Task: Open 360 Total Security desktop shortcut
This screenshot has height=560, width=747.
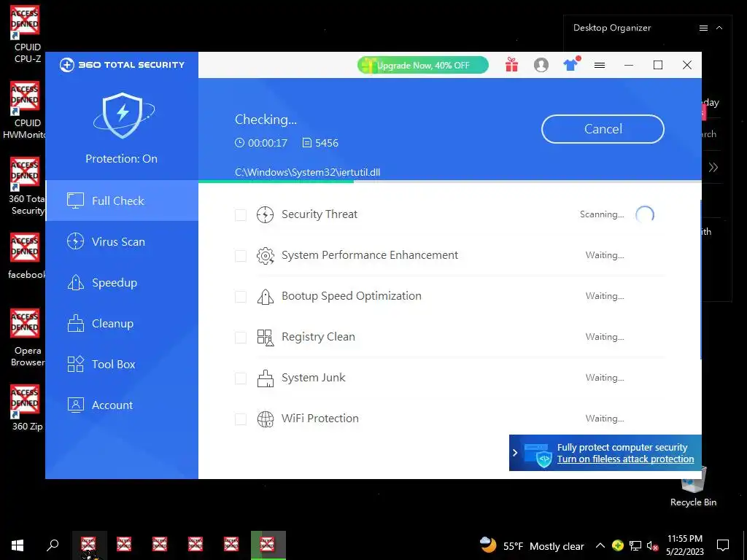Action: (26, 186)
